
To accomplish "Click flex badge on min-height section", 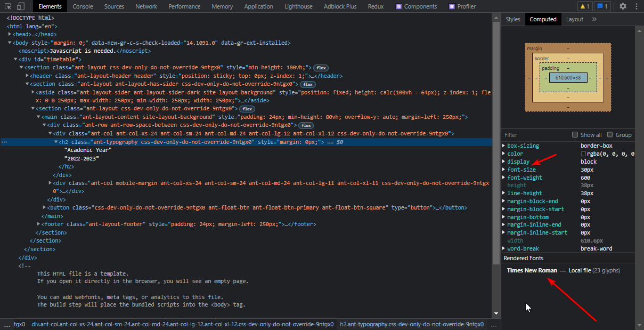I will click(x=321, y=68).
